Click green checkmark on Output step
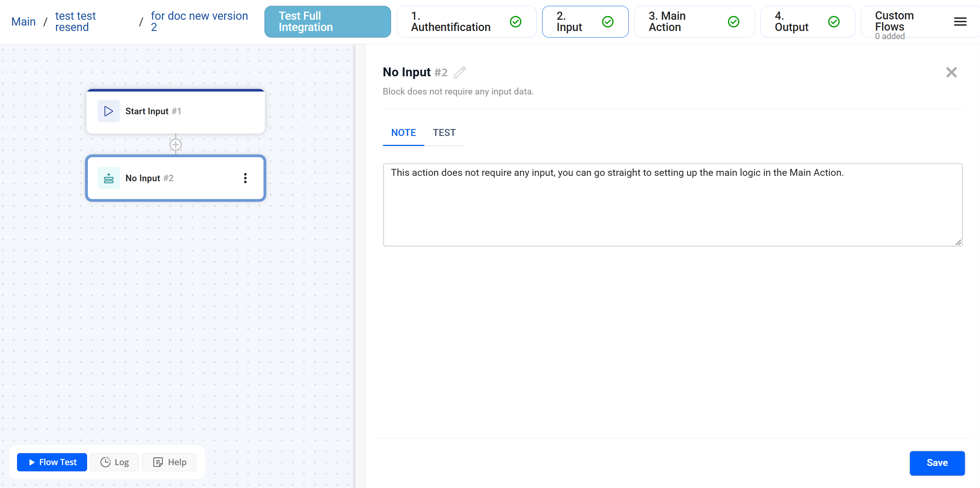The width and height of the screenshot is (980, 488). point(834,22)
